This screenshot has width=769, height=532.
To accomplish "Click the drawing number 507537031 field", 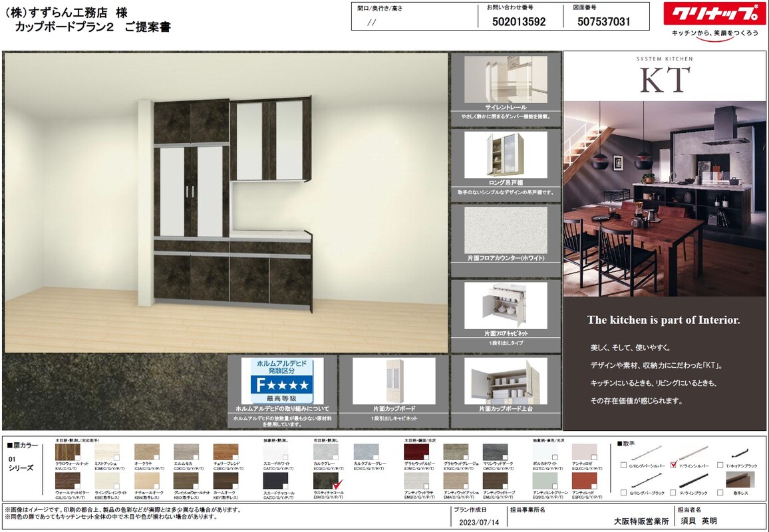I will pos(604,22).
